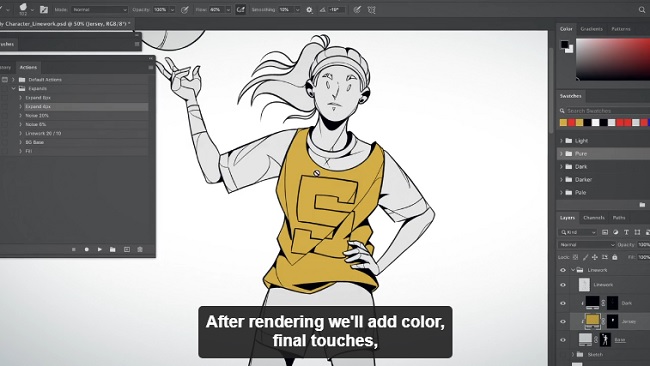
Task: Filter layers by adjustment type
Action: (616, 232)
